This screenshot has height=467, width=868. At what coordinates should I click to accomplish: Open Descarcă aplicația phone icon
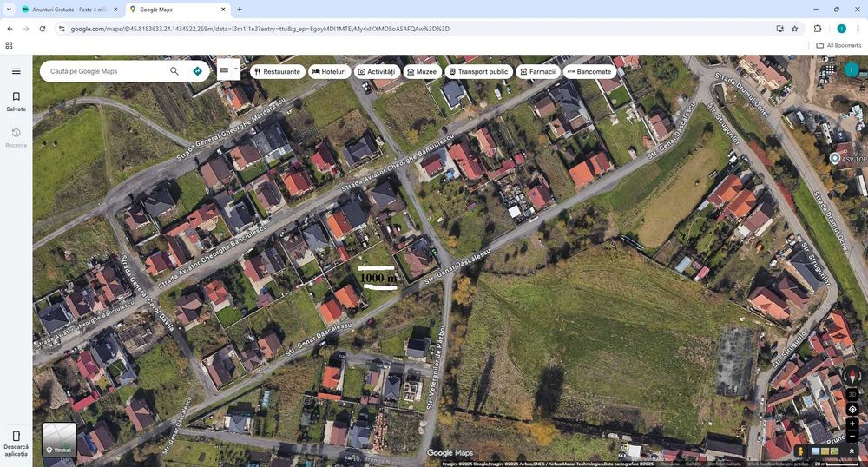coord(16,444)
